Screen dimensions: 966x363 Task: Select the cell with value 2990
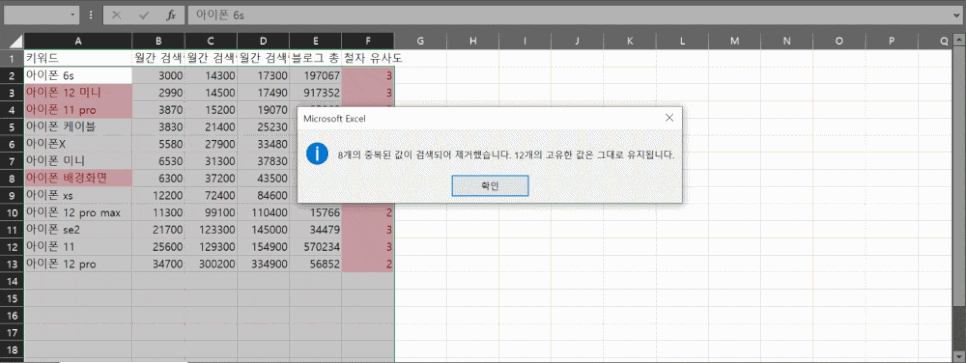158,92
